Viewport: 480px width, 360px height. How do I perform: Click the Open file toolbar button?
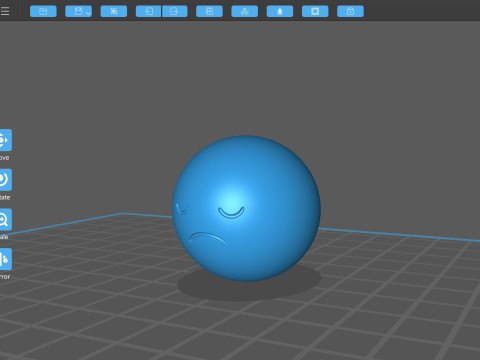pyautogui.click(x=43, y=11)
